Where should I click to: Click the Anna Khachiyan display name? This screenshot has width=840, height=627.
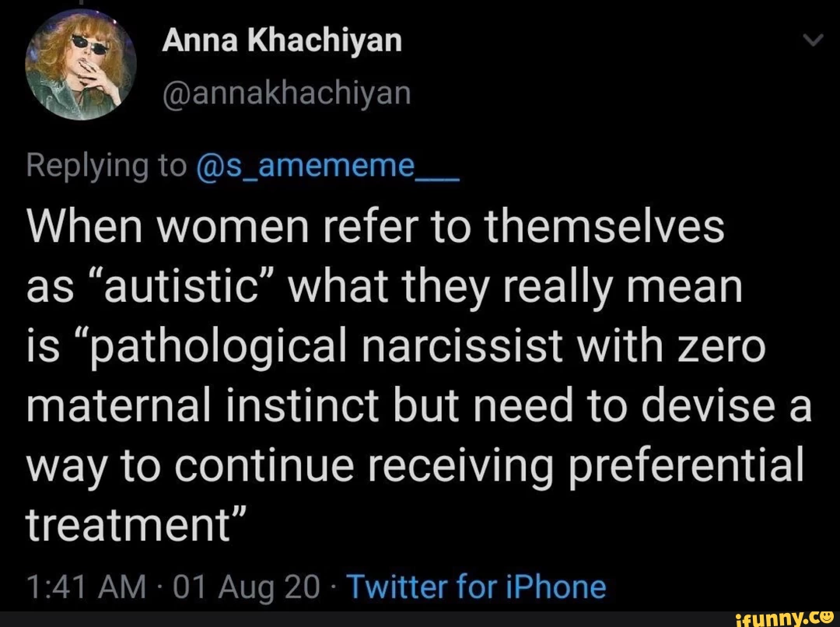pyautogui.click(x=282, y=40)
